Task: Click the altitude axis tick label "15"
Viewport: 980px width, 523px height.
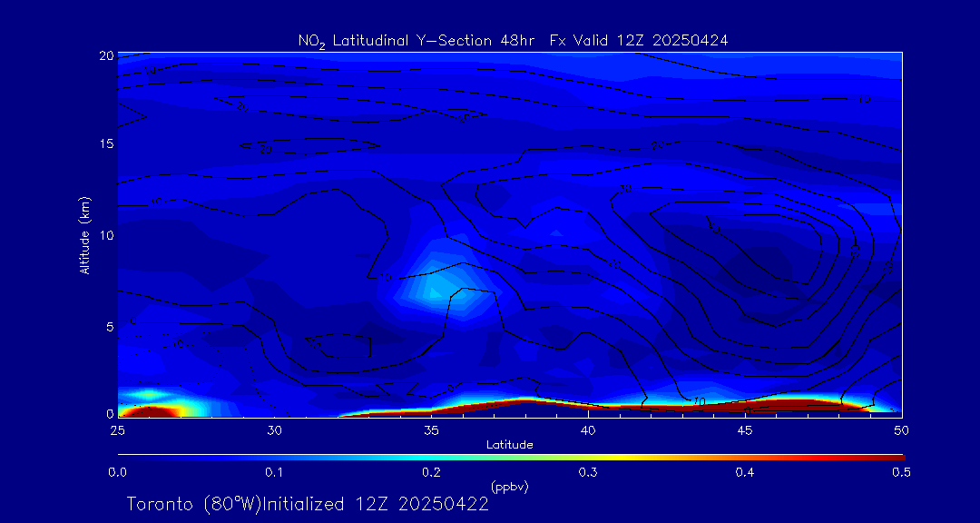Action: point(107,143)
